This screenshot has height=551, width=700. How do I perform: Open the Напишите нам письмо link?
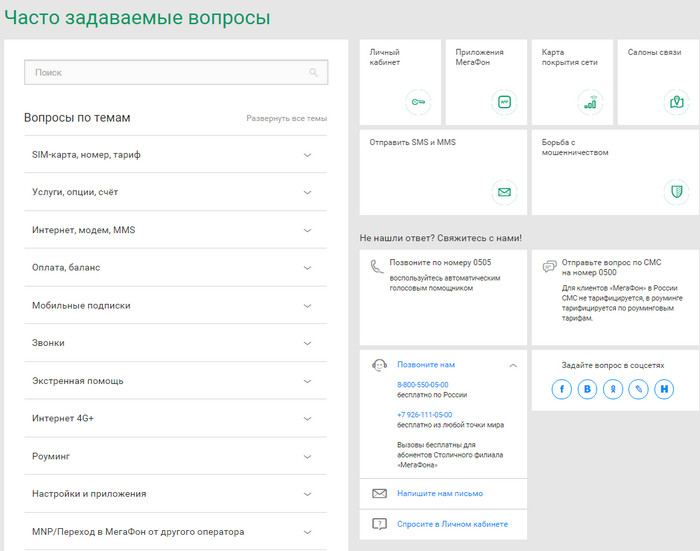tap(439, 493)
